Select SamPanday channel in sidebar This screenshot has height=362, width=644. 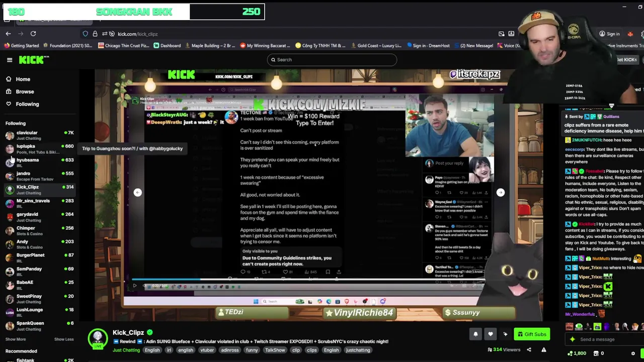(x=39, y=271)
